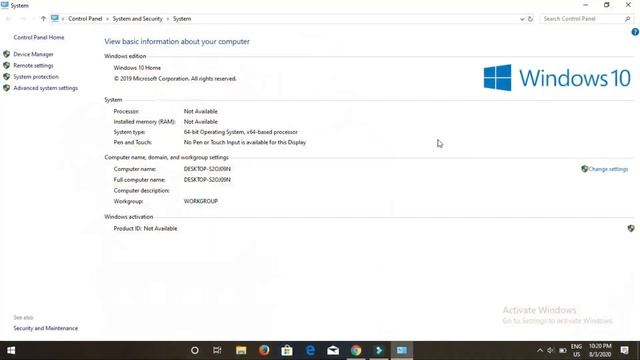Open the volume speaker icon
640x360 pixels.
pyautogui.click(x=551, y=350)
